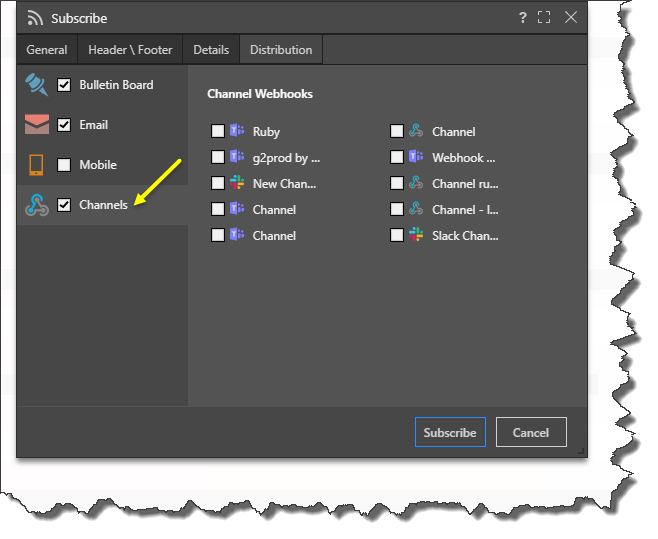The width and height of the screenshot is (658, 539).
Task: Click the Teams icon beside Ruby
Action: [237, 132]
